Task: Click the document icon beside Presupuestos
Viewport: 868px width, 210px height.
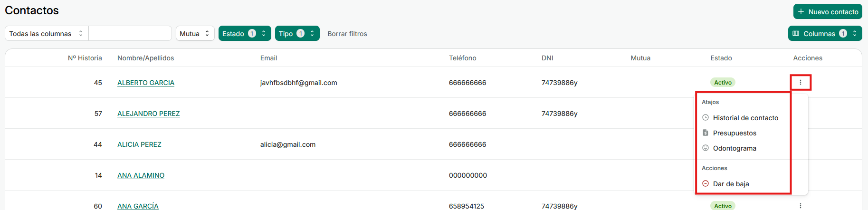Action: pos(706,133)
